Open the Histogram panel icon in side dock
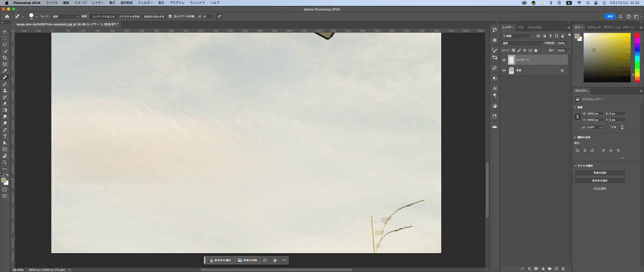 [x=495, y=126]
